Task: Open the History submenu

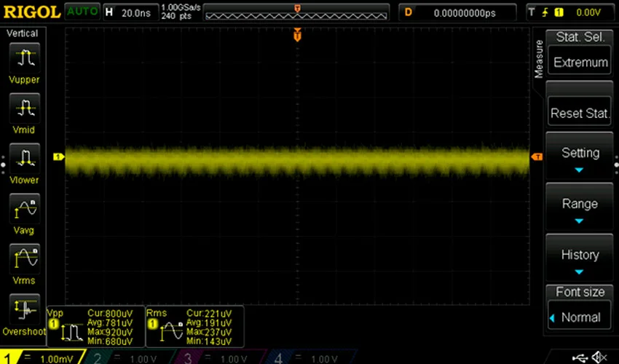Action: coord(580,261)
